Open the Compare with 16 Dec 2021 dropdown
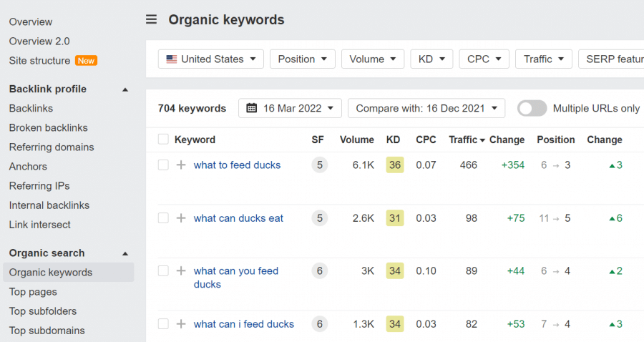 [x=426, y=108]
